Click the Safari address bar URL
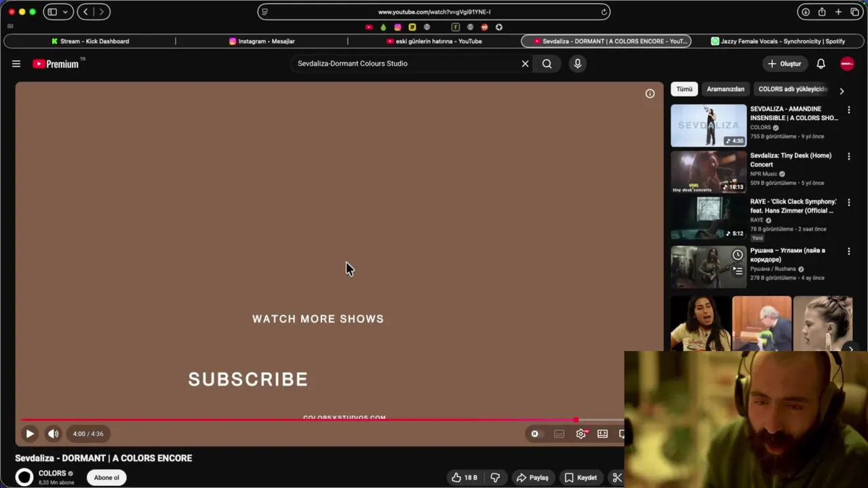Screen dimensions: 868x488 point(434,12)
